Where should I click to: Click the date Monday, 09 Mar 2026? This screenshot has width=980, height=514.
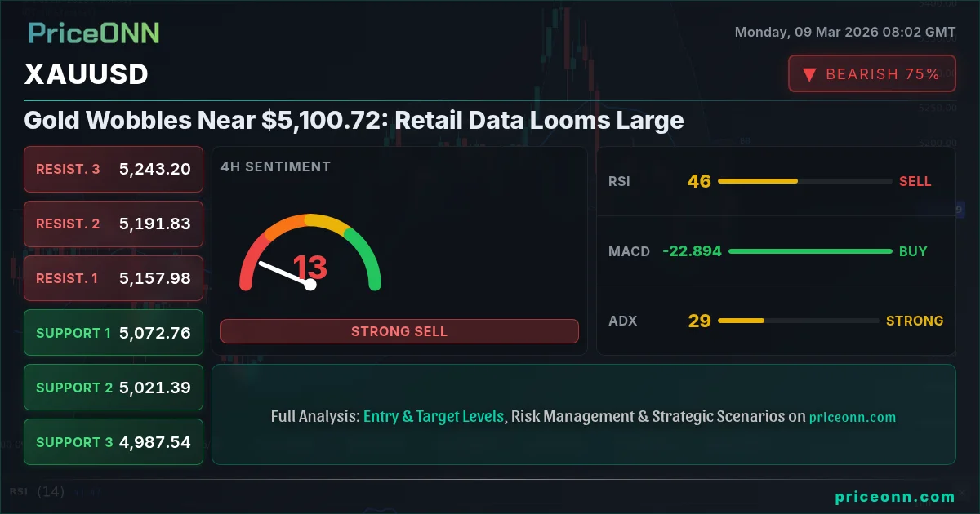tap(845, 33)
